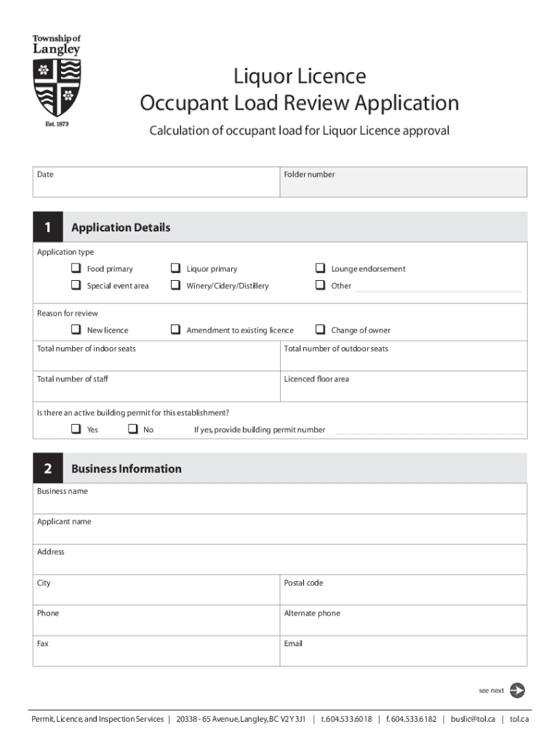This screenshot has height=745, width=560.
Task: Click the Business name field
Action: (x=280, y=504)
